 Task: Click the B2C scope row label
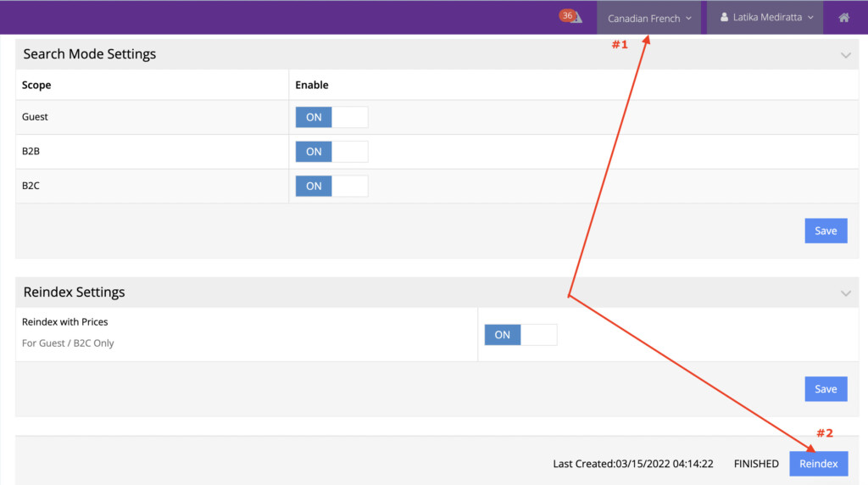(31, 186)
